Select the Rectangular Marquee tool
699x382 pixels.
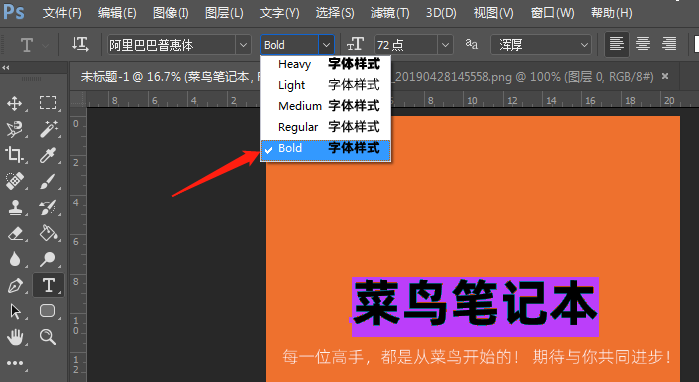tap(48, 103)
